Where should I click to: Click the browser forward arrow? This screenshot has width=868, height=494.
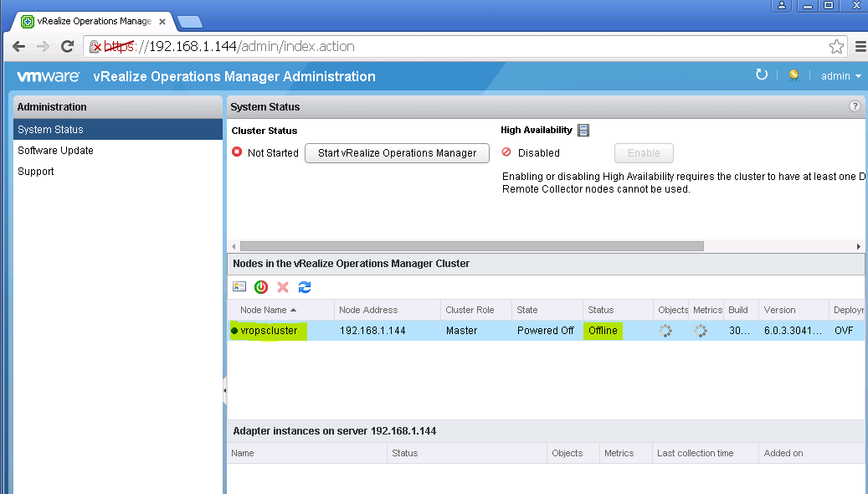(x=43, y=47)
